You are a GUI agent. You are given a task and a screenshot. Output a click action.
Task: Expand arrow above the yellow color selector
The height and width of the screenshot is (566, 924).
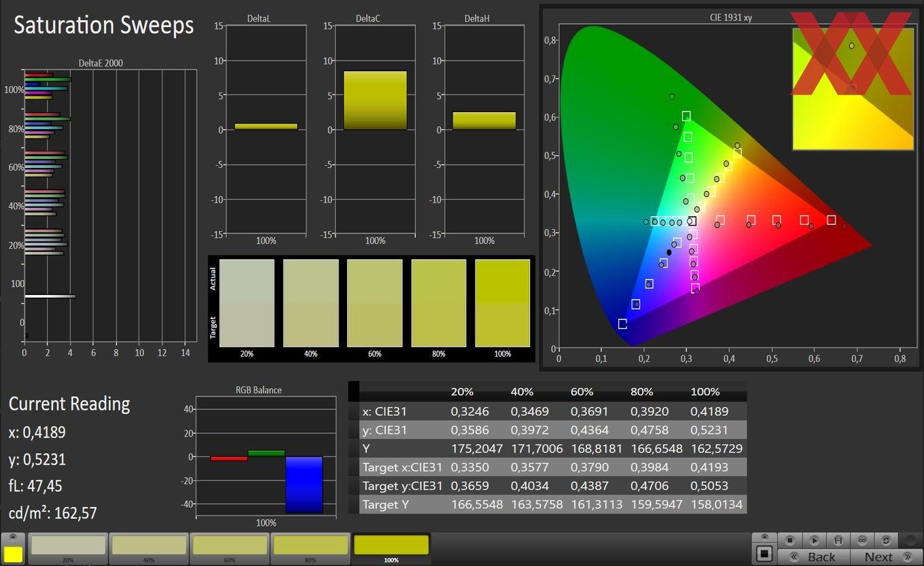coord(14,537)
